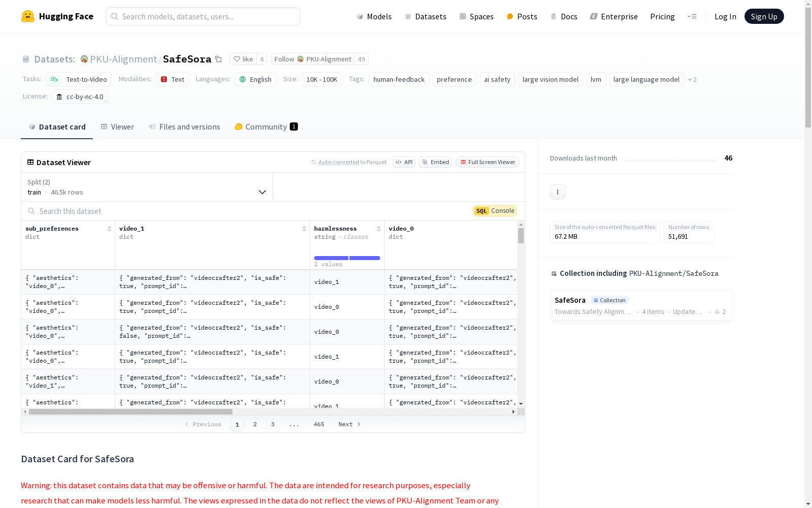Sort the sub_preferences column

tap(109, 229)
